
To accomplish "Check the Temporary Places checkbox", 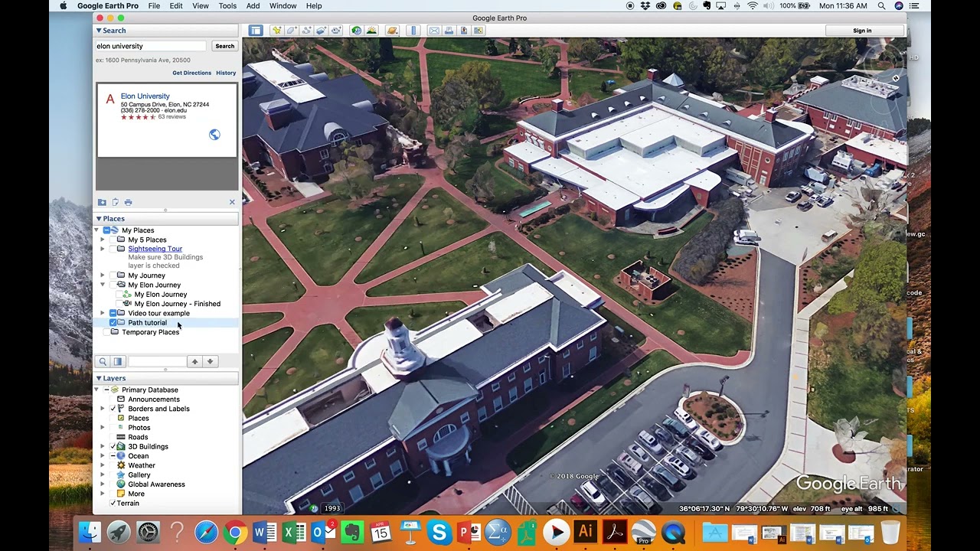I will tap(106, 332).
